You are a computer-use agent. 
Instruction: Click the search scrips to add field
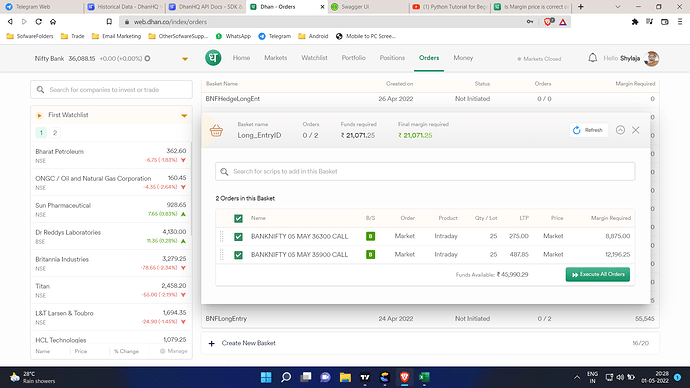[x=425, y=171]
